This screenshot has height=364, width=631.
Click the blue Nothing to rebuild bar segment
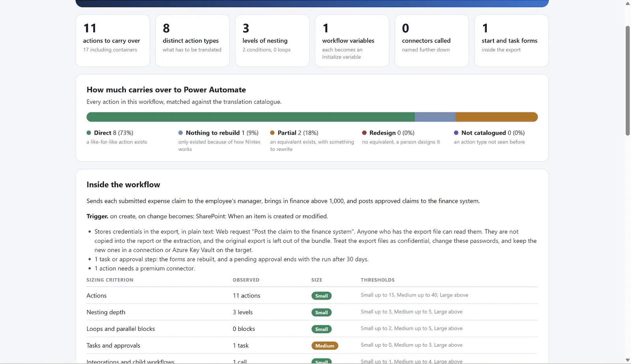coord(435,117)
